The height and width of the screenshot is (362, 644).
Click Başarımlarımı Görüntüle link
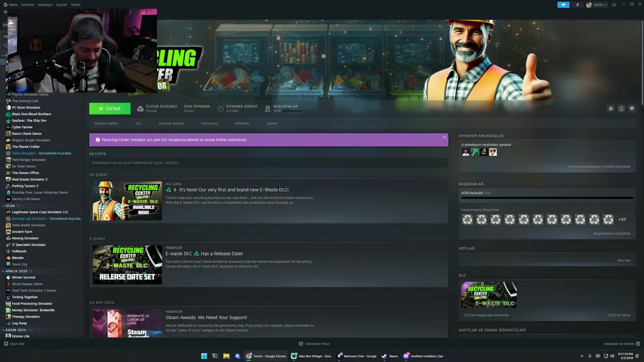click(612, 233)
